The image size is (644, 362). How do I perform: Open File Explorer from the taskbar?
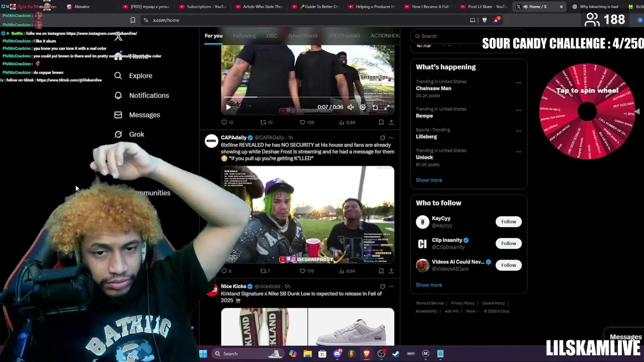[x=307, y=353]
